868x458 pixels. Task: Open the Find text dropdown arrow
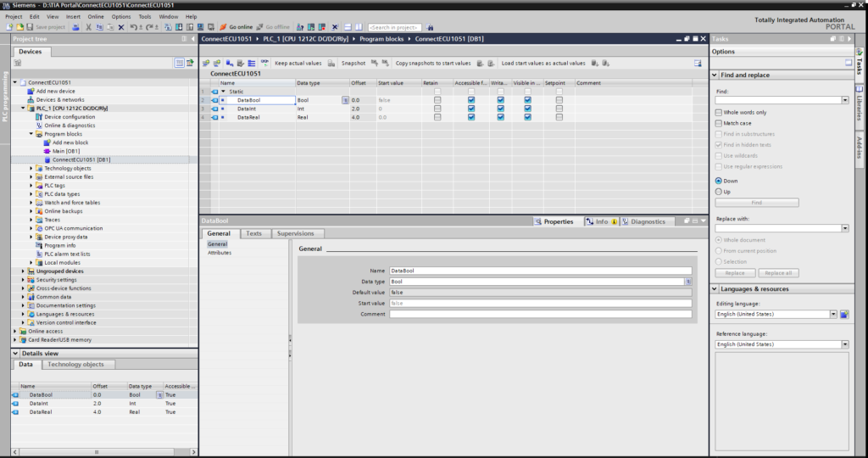pos(845,100)
